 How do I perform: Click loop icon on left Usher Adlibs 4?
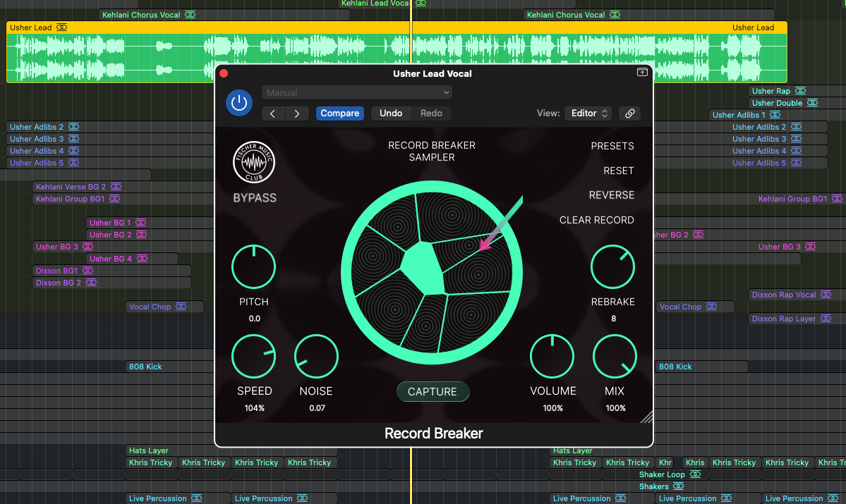[x=73, y=150]
